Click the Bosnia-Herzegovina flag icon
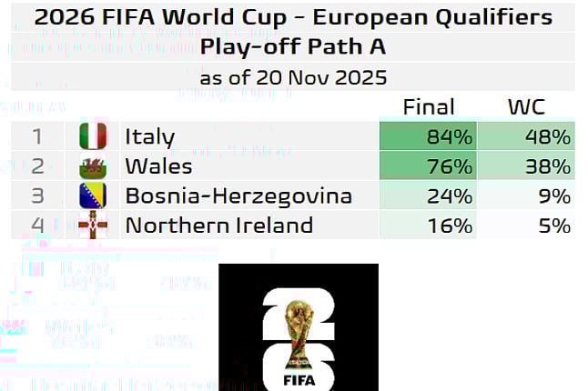 tap(93, 195)
